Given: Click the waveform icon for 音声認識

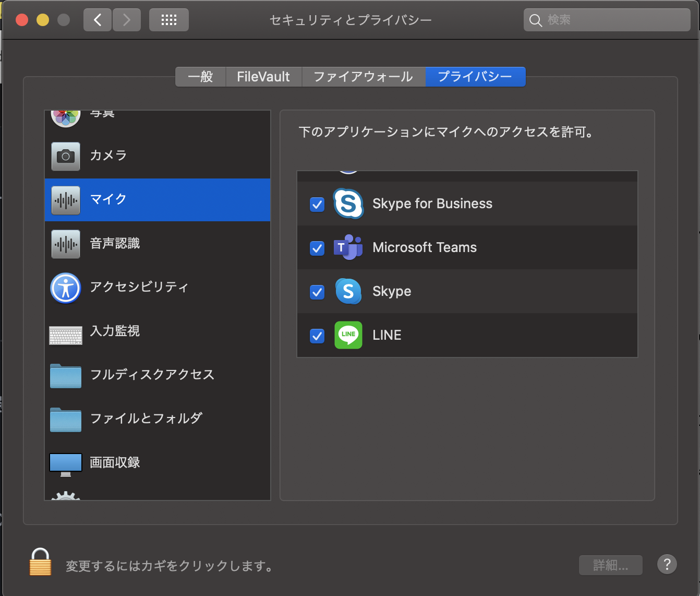Looking at the screenshot, I should coord(66,244).
